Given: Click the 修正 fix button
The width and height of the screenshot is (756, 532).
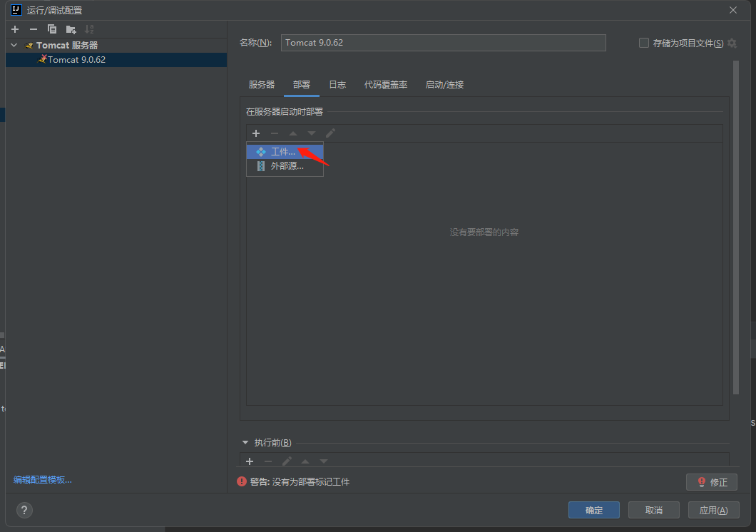Looking at the screenshot, I should click(x=712, y=482).
